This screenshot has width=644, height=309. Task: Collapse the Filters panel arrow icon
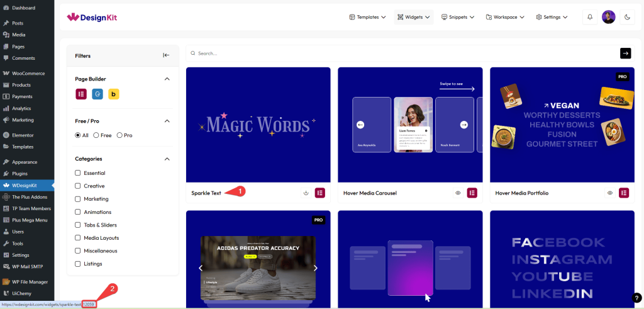pos(166,55)
